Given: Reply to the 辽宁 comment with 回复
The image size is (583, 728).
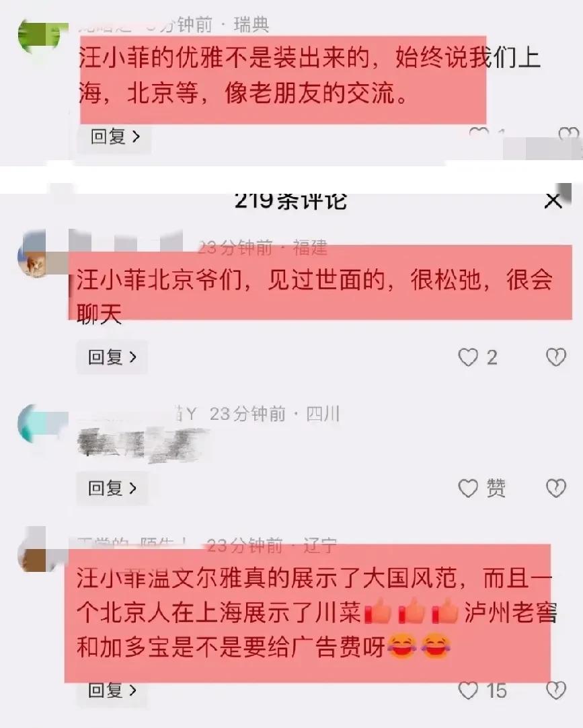Looking at the screenshot, I should 112,690.
